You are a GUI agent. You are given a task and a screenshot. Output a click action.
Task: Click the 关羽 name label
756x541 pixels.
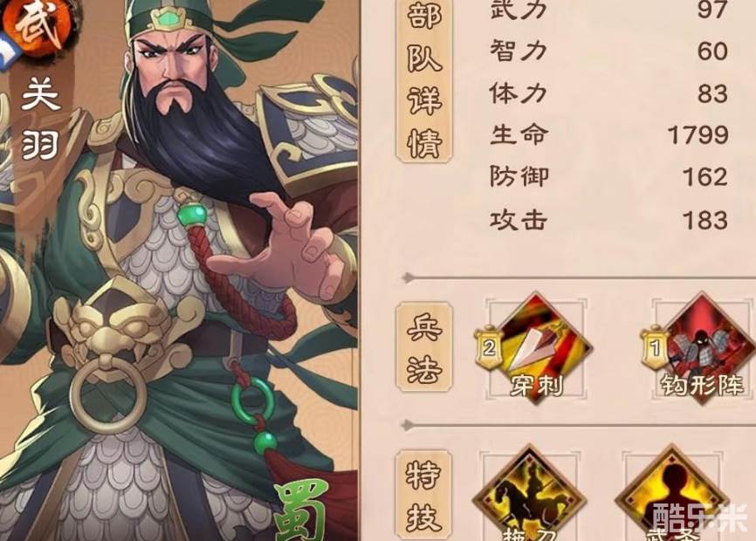40,120
